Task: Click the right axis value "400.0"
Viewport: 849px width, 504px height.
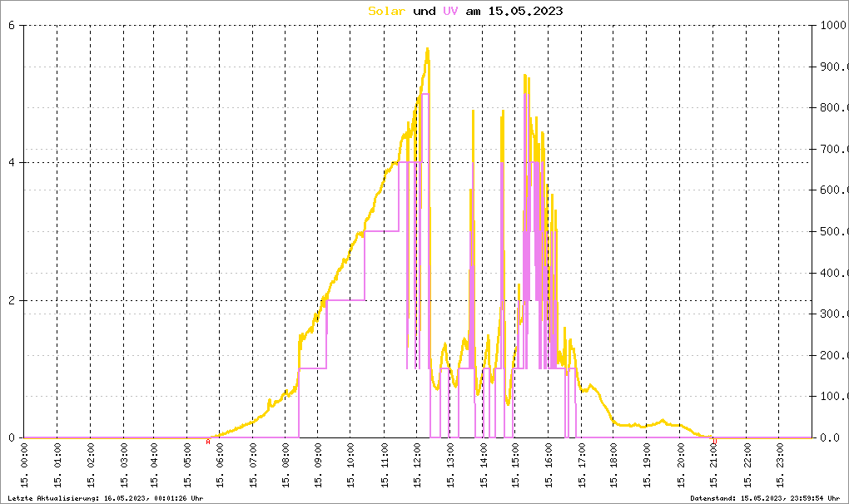Action: click(833, 273)
